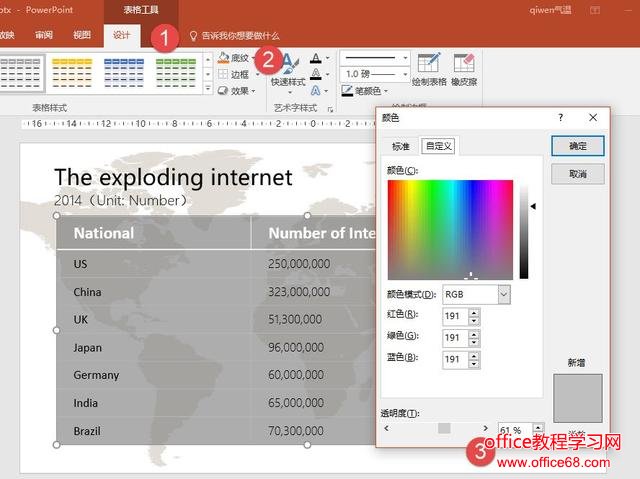Pick a hue in the color spectrum field
The height and width of the screenshot is (479, 640).
tap(450, 230)
